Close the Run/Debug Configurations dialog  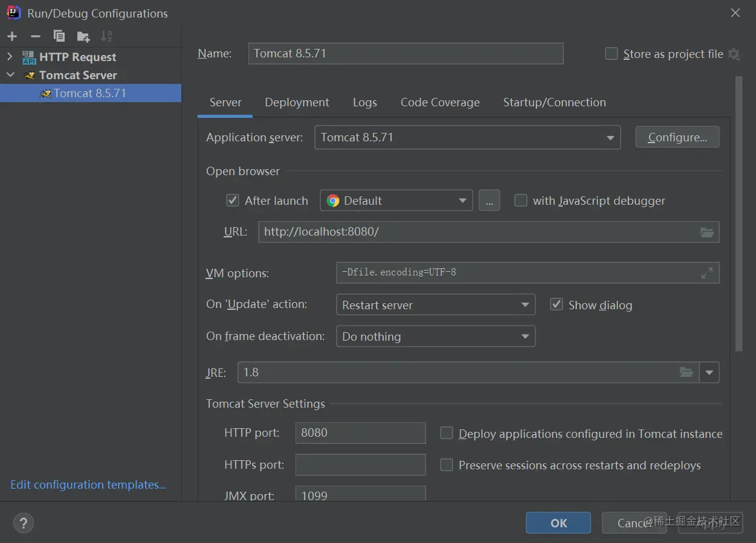735,13
